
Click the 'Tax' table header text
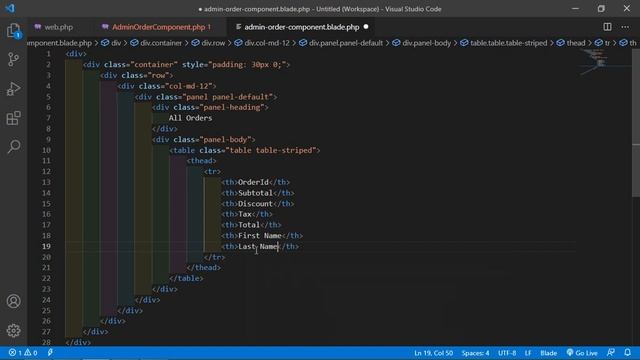[x=244, y=214]
